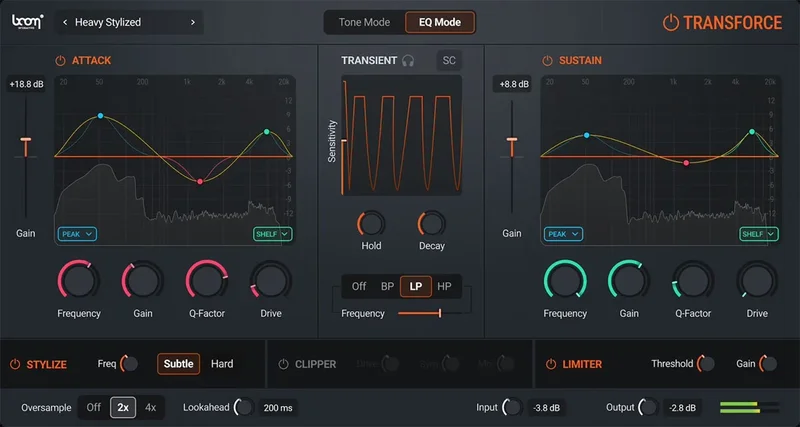The width and height of the screenshot is (800, 427).
Task: Select the pink node in Attack EQ
Action: click(200, 182)
